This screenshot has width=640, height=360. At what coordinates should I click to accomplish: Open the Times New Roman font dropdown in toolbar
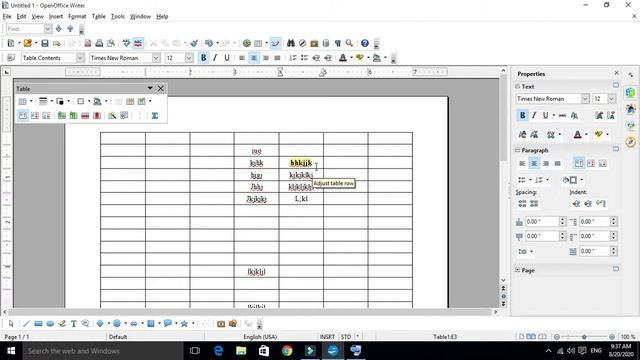pos(156,58)
